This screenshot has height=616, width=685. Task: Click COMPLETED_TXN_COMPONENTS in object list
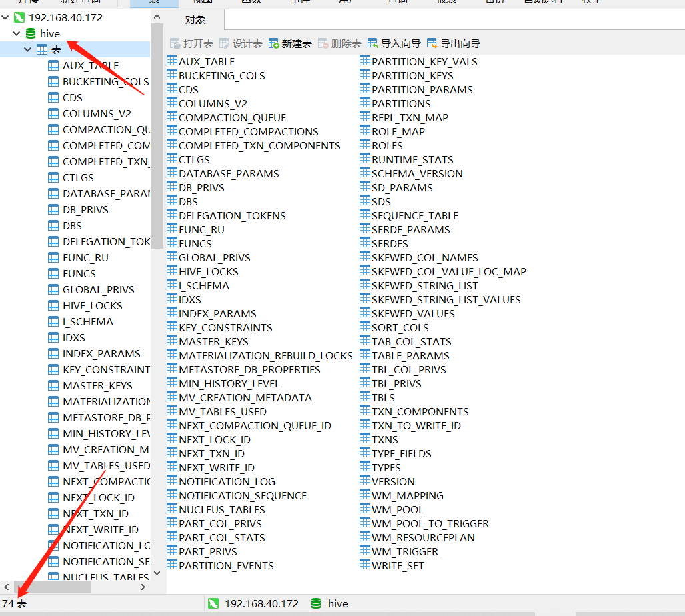pos(259,146)
